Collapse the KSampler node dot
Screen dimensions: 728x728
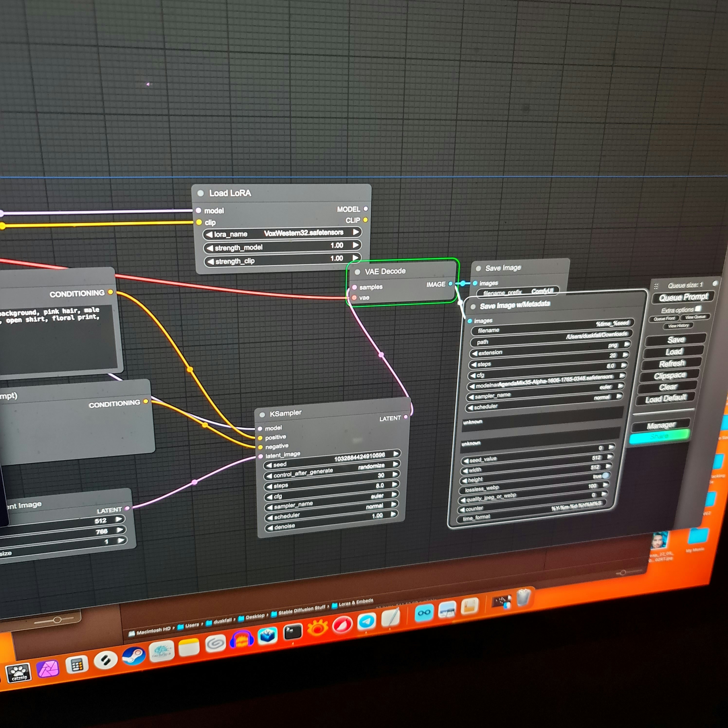coord(262,415)
